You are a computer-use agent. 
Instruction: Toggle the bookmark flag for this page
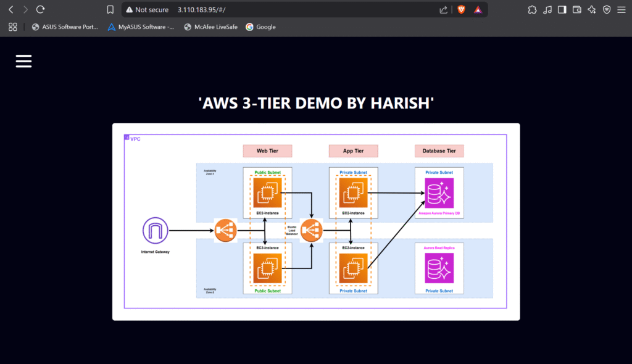tap(110, 9)
